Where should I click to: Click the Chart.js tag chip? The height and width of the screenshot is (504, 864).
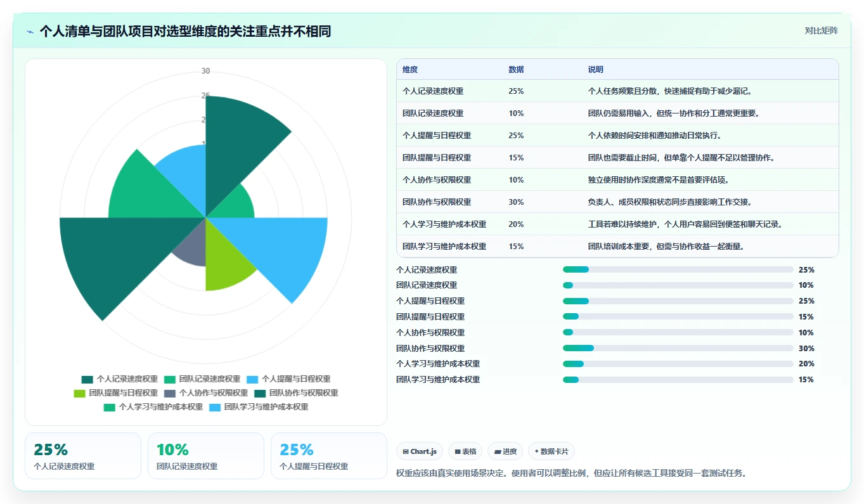click(x=420, y=451)
